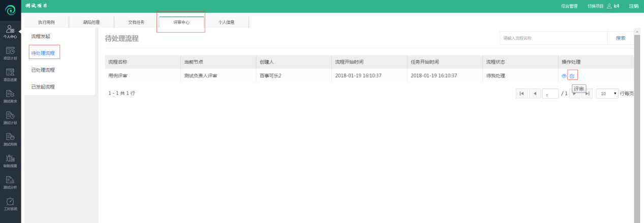
Task: Go to the next page of results
Action: click(575, 94)
